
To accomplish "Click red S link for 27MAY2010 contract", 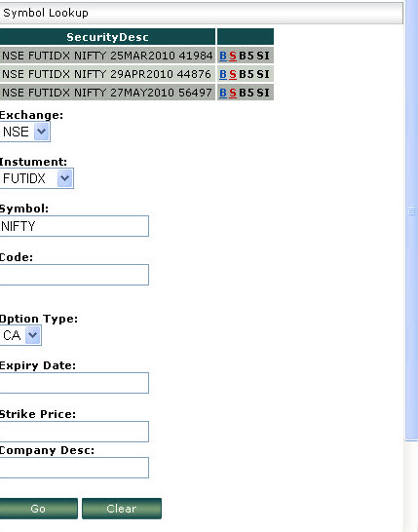I will point(233,93).
